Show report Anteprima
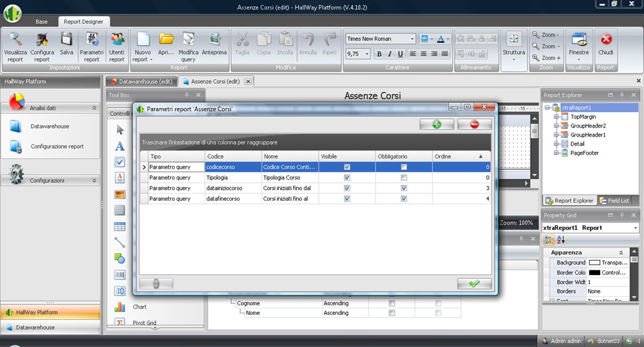Screen dimensions: 644x347 coord(214,44)
